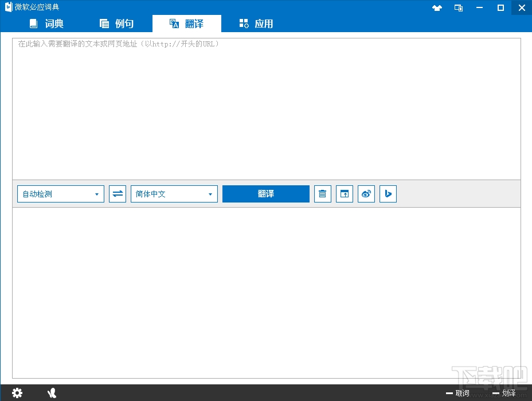Clear text with the trash can icon
532x401 pixels.
(323, 194)
